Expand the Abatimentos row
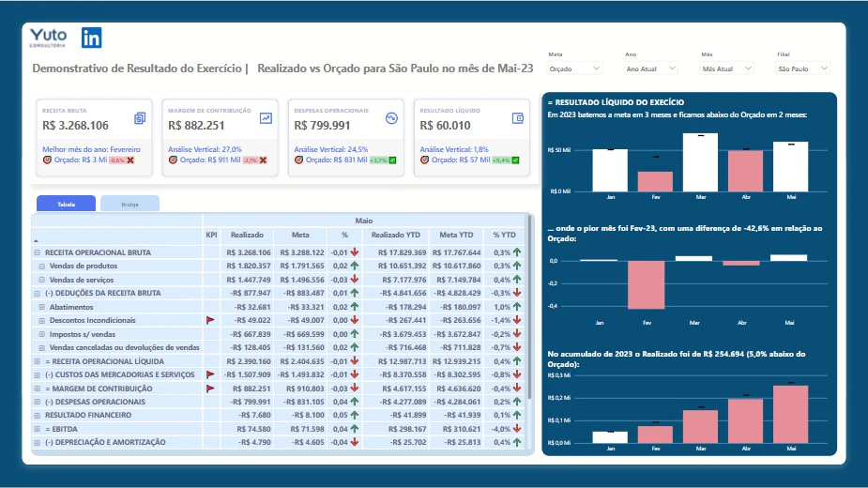The image size is (868, 488). 41,307
